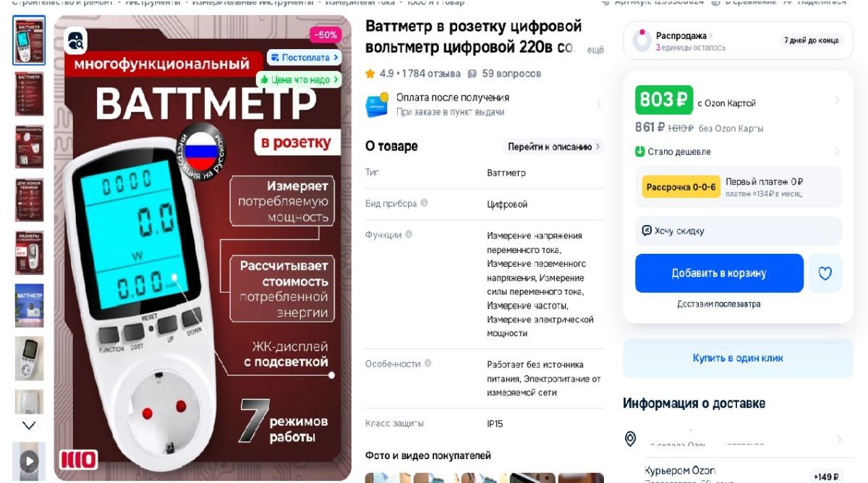Expand more thumbnails with down chevron
868x483 pixels.
[x=29, y=425]
